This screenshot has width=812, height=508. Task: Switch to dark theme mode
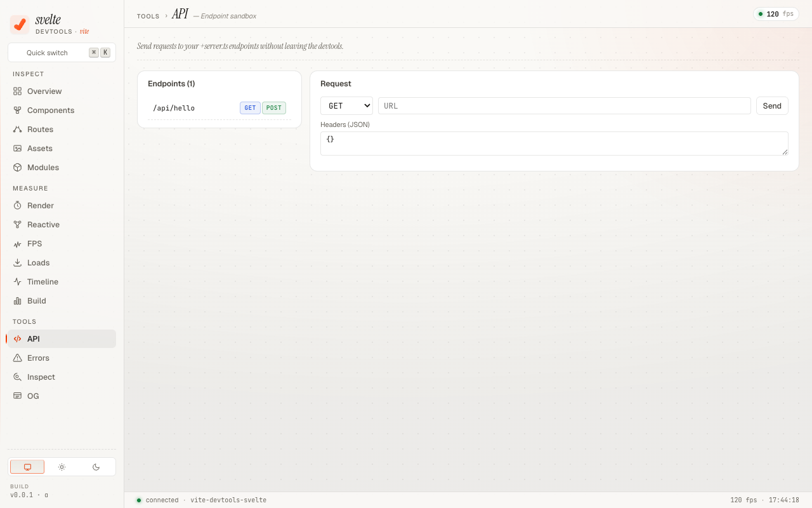point(96,467)
